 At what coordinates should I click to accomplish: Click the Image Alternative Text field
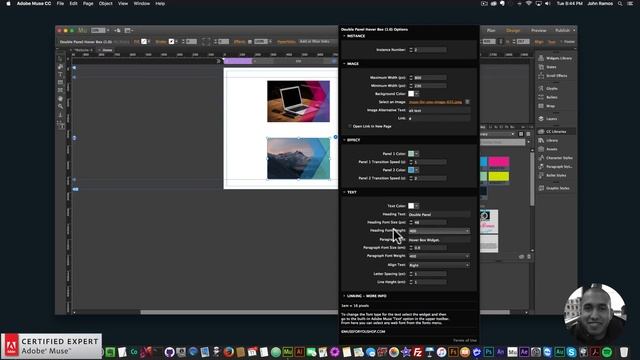pyautogui.click(x=439, y=110)
